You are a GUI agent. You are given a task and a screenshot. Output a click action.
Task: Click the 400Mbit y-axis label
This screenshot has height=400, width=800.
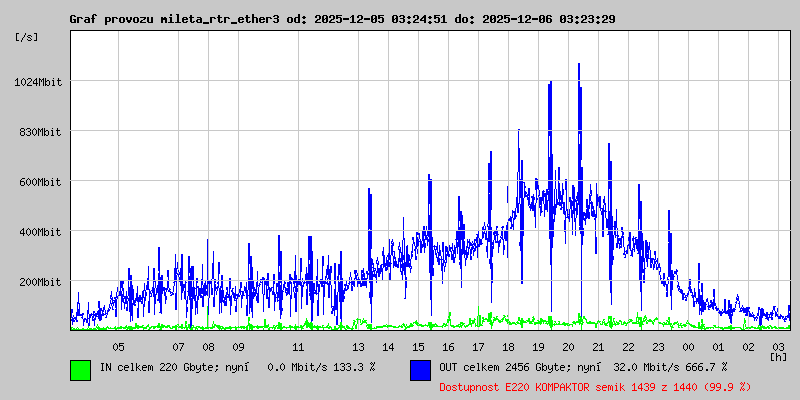click(41, 232)
